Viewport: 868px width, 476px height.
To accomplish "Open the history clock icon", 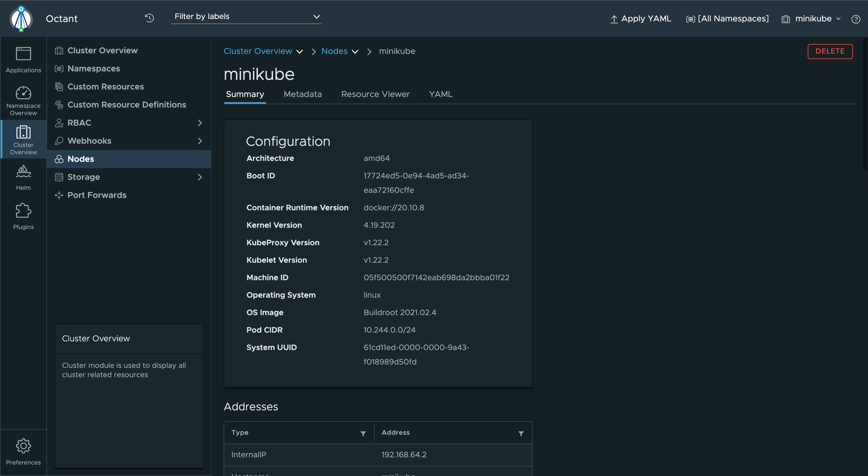I will point(149,18).
